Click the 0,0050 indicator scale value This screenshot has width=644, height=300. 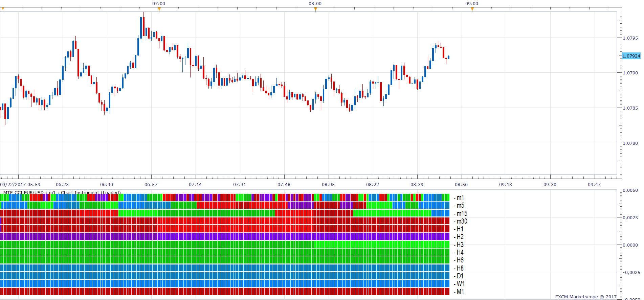(x=630, y=190)
